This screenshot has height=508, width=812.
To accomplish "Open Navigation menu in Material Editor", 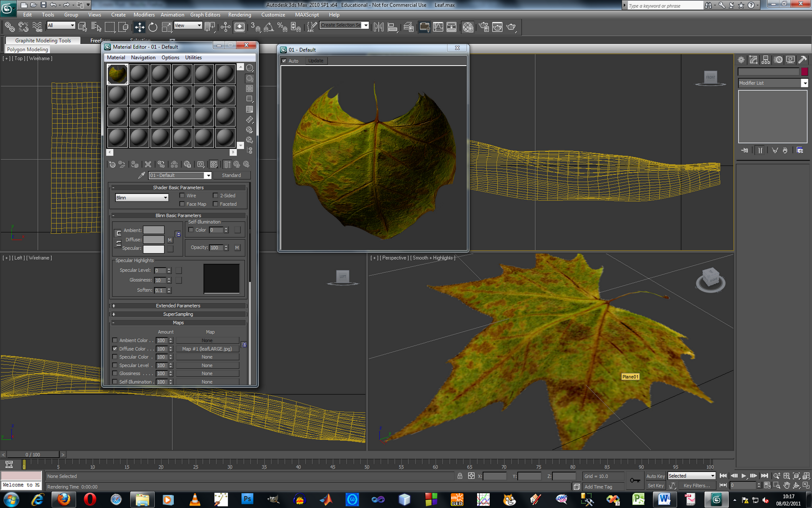I will (x=143, y=57).
